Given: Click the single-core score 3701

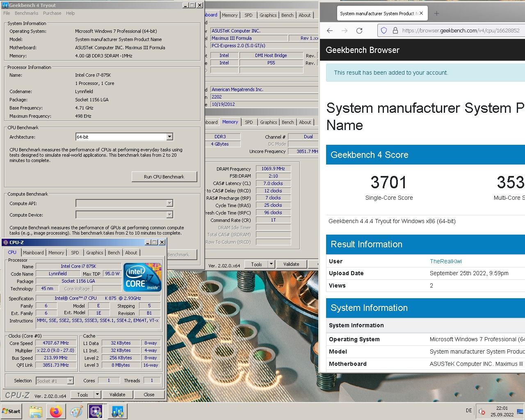Looking at the screenshot, I should coord(389,183).
